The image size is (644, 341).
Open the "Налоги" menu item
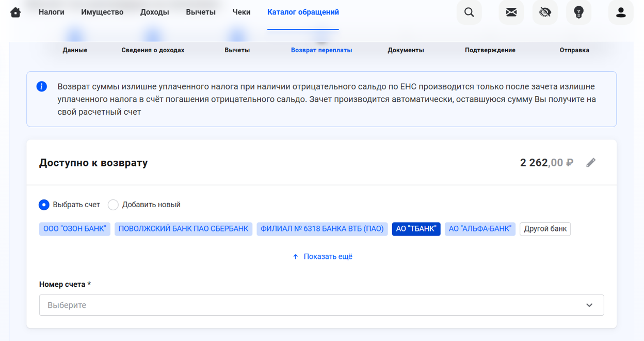(x=52, y=12)
